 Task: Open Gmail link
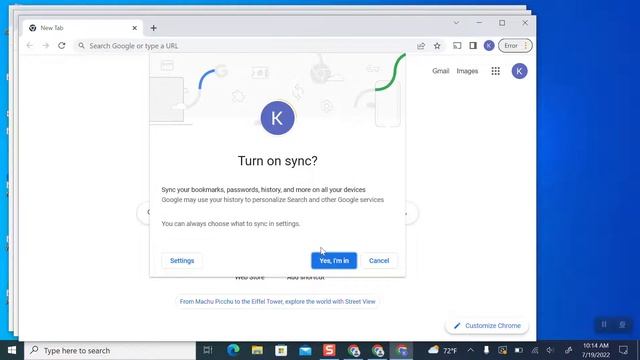coord(440,71)
